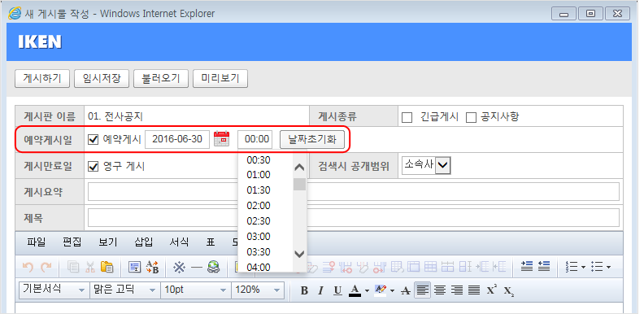
Task: Expand bulleted list style arrow
Action: coord(608,268)
